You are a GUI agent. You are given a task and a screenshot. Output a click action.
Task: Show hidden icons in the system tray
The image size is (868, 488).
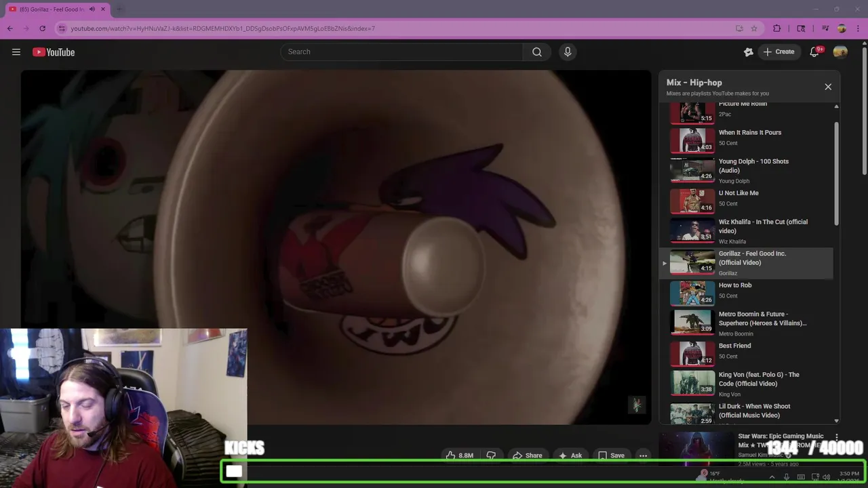point(772,477)
